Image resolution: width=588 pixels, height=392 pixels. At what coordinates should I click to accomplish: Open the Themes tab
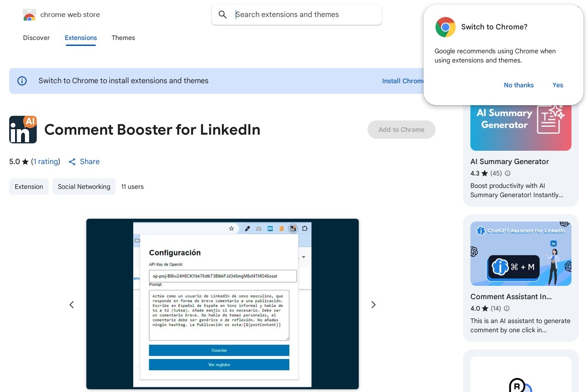click(123, 38)
